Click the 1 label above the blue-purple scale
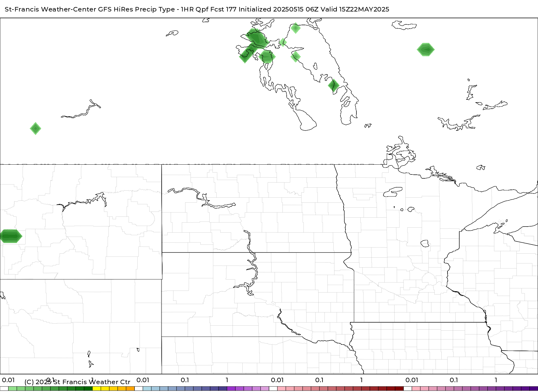538x392 pixels. (x=227, y=380)
